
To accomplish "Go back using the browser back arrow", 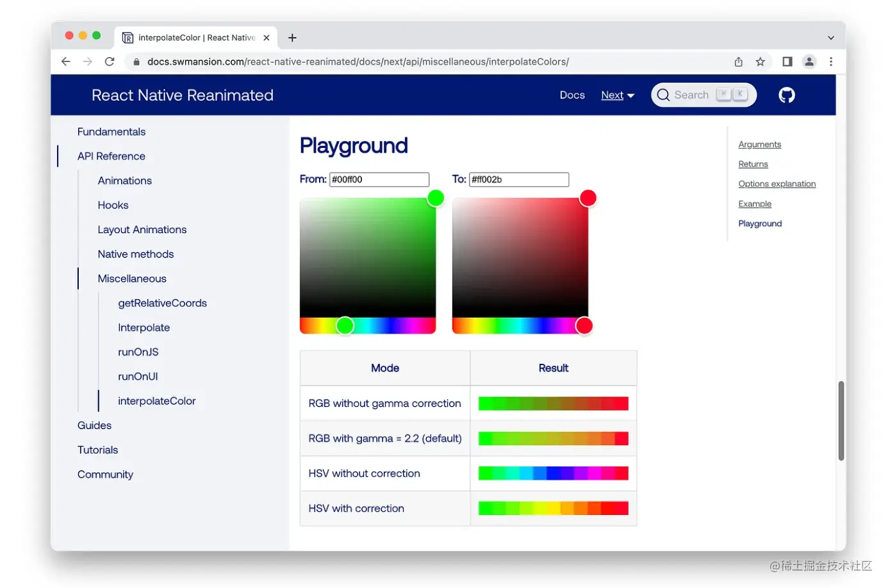I will point(66,61).
